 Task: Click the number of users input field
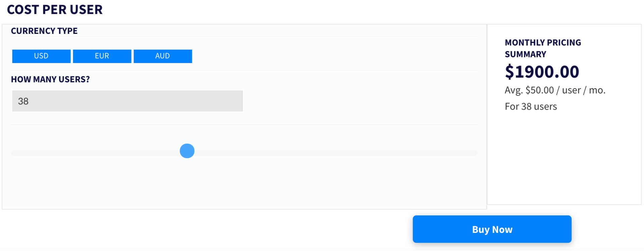pos(127,101)
